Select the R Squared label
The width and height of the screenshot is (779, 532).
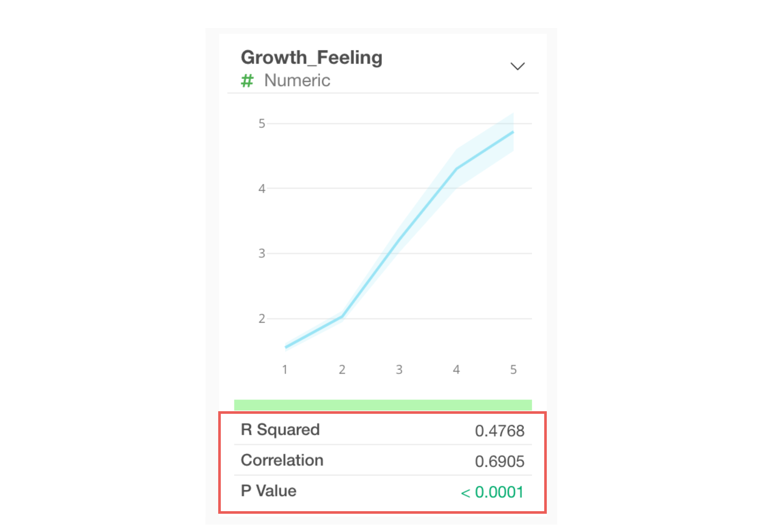point(280,429)
